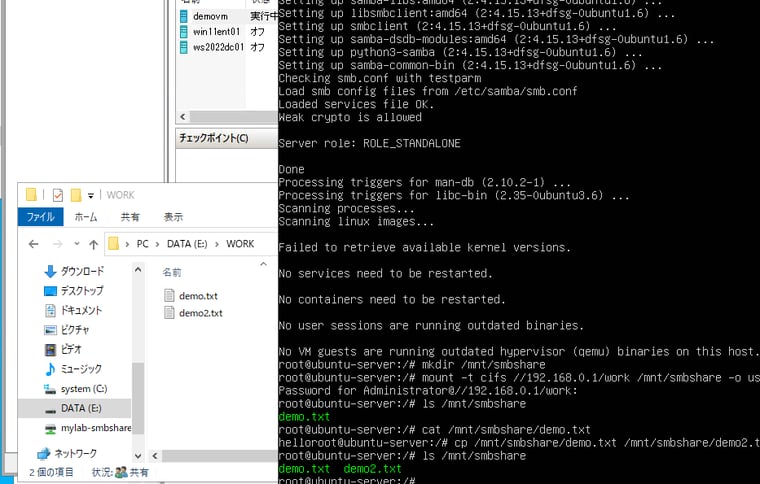Open ドキュメント in the navigation pane
The image size is (760, 484).
click(74, 310)
